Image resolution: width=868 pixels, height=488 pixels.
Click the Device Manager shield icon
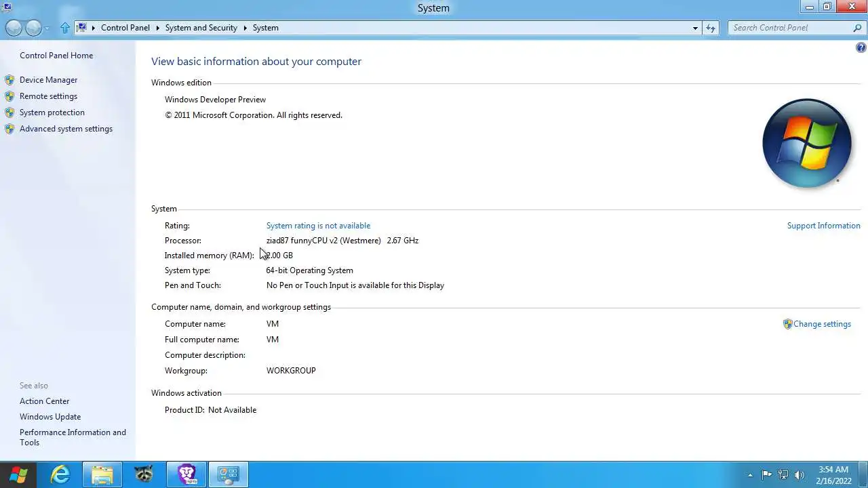[x=9, y=80]
